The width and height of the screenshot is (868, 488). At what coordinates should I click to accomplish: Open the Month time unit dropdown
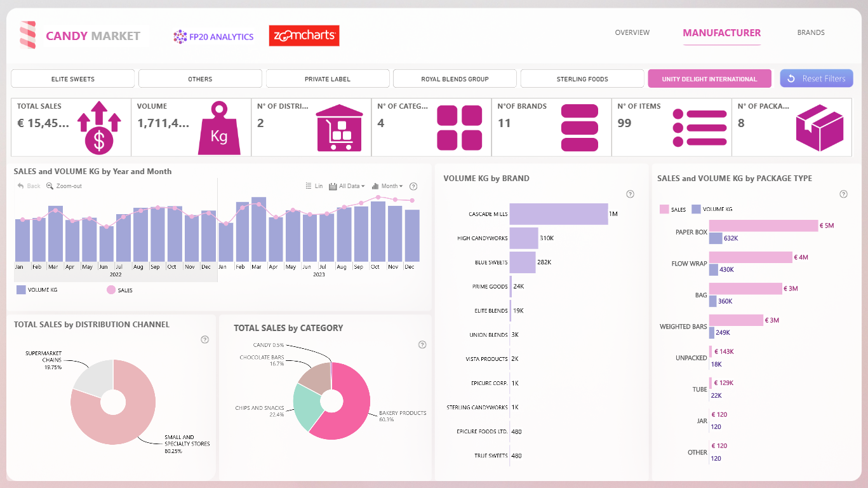pyautogui.click(x=387, y=186)
